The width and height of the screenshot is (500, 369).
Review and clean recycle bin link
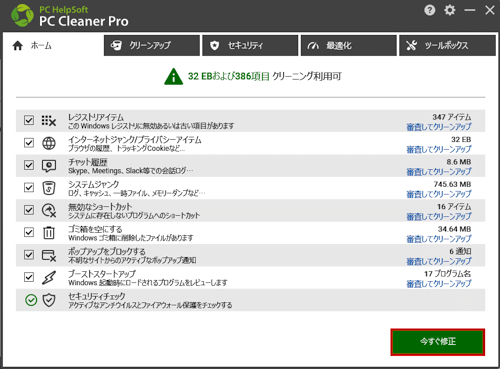click(439, 239)
